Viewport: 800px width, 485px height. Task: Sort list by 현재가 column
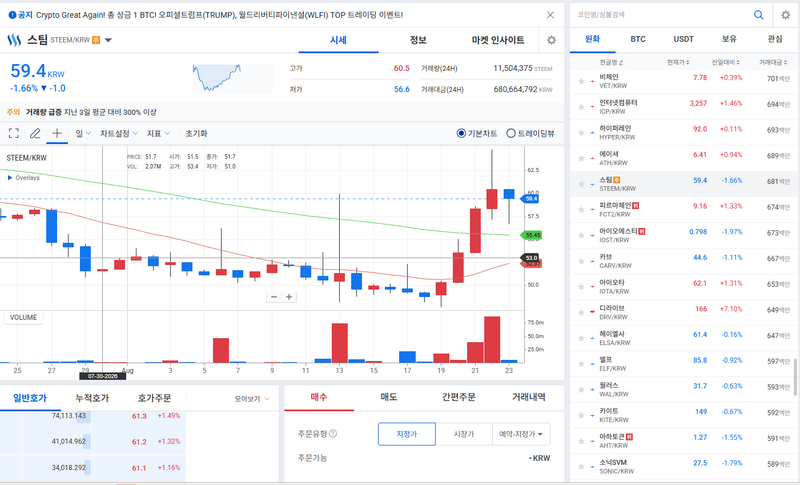point(678,62)
